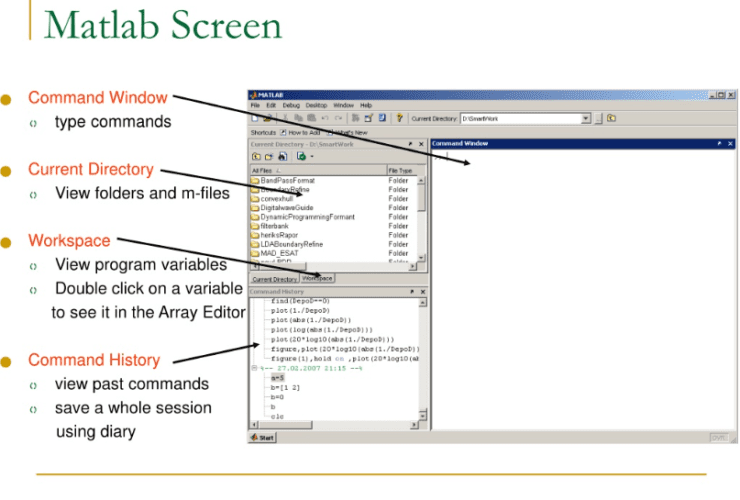
Task: Click the MATLAB Start button
Action: point(262,438)
